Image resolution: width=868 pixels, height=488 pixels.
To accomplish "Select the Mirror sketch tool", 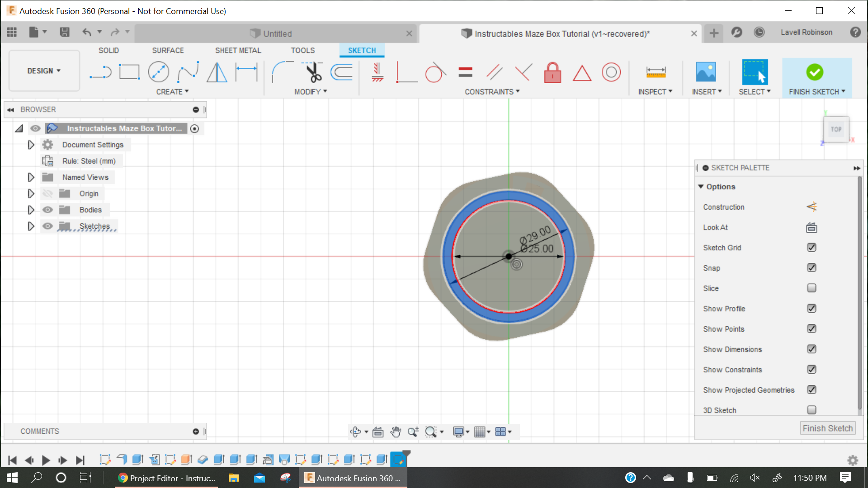I will (217, 72).
